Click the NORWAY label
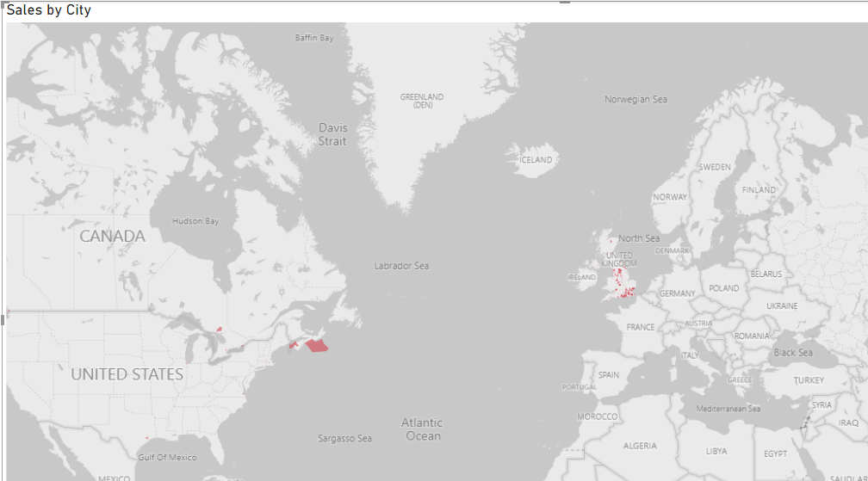The height and width of the screenshot is (481, 868). pos(670,197)
